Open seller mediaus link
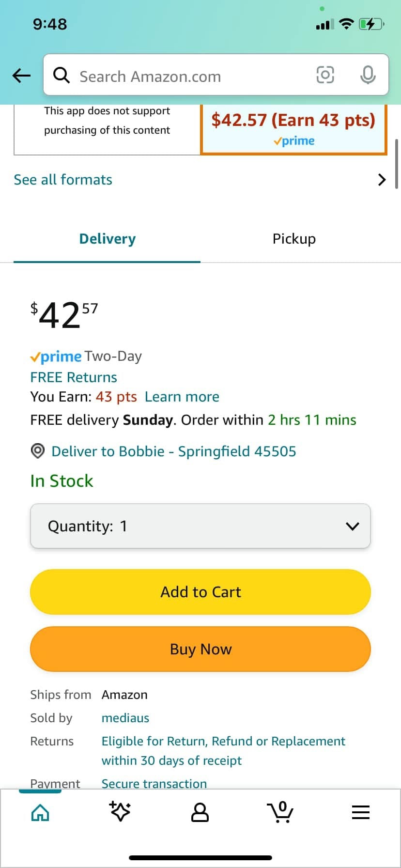 click(125, 718)
